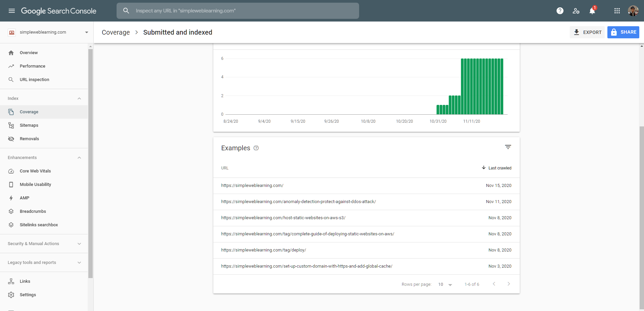Select URL inspection in sidebar
The height and width of the screenshot is (311, 644).
[x=44, y=80]
